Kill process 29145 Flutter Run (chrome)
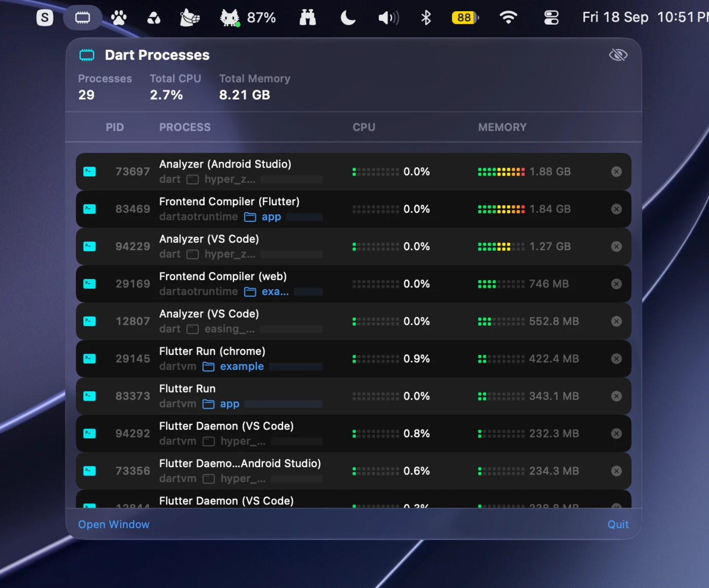This screenshot has height=588, width=709. [616, 359]
